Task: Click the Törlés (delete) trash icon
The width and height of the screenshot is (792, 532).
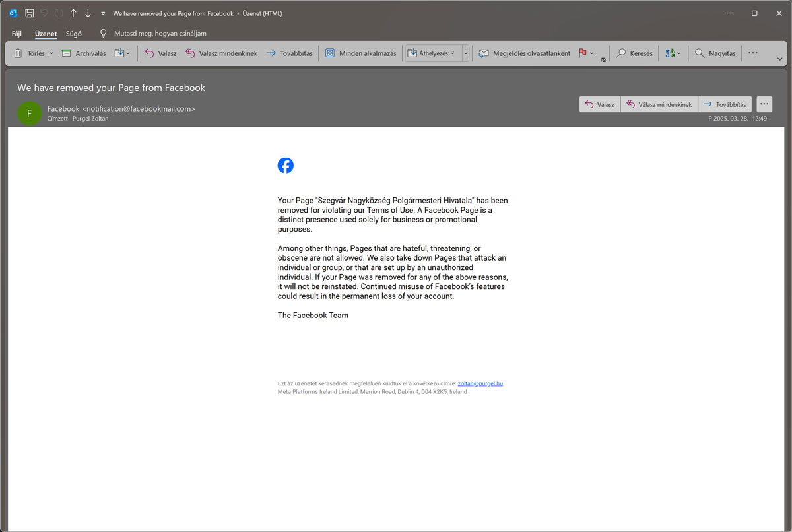Action: click(18, 53)
